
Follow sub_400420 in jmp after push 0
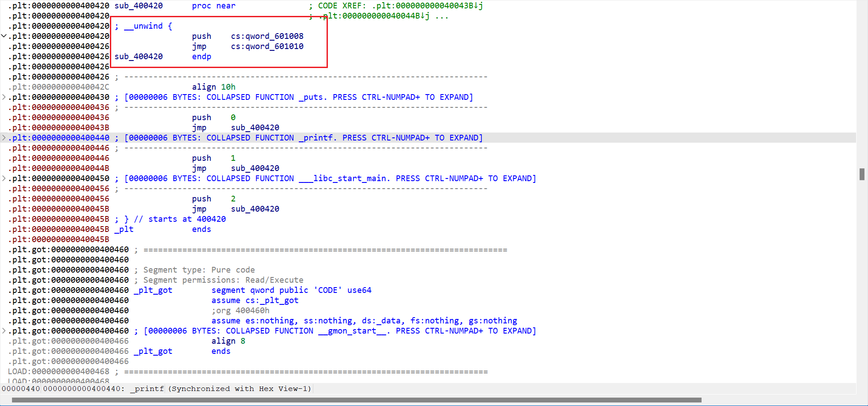(x=255, y=128)
